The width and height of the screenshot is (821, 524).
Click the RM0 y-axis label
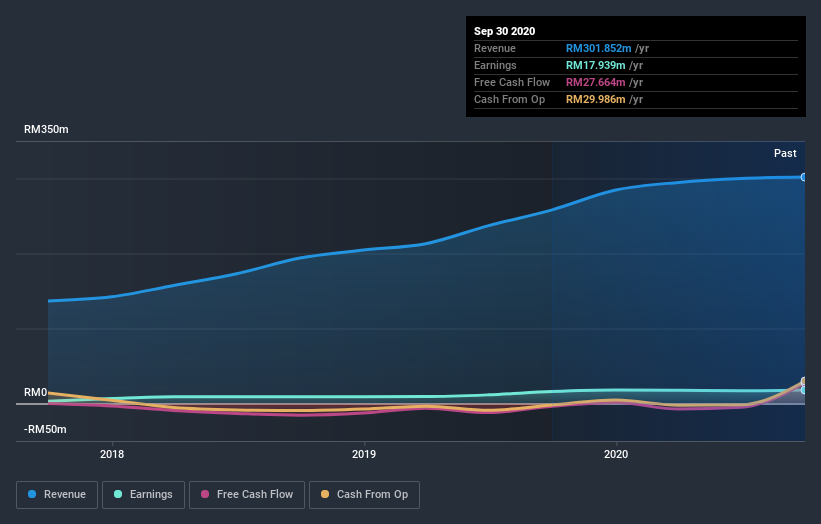pos(36,393)
